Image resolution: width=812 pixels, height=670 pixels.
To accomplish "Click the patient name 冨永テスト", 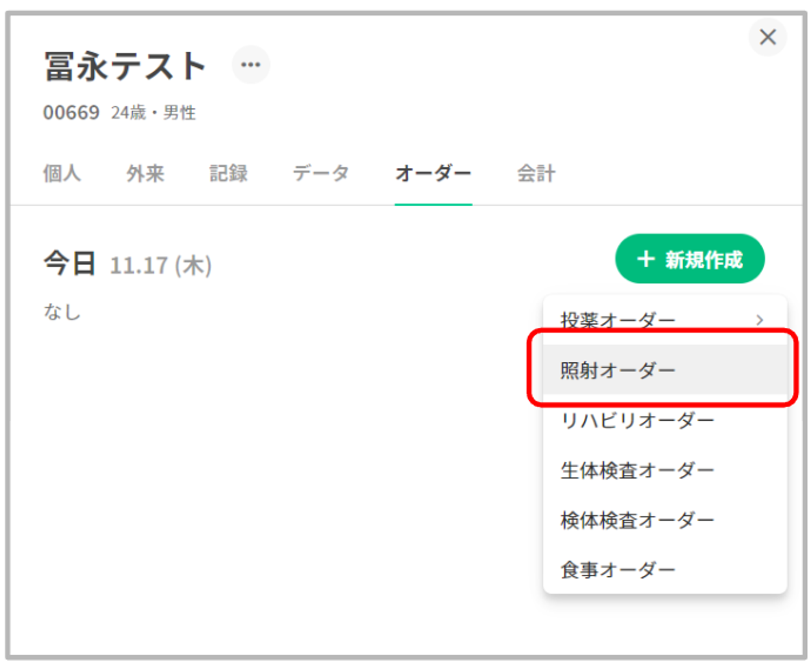I will [125, 66].
